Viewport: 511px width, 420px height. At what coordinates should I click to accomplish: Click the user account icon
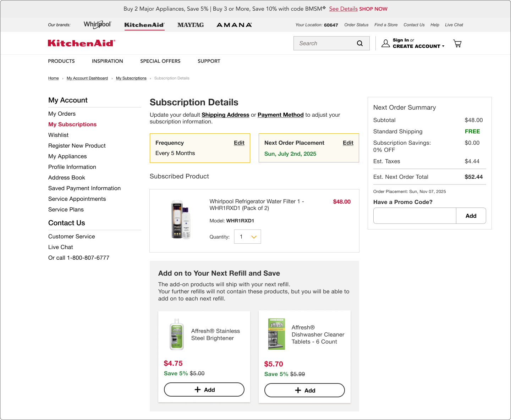point(385,43)
